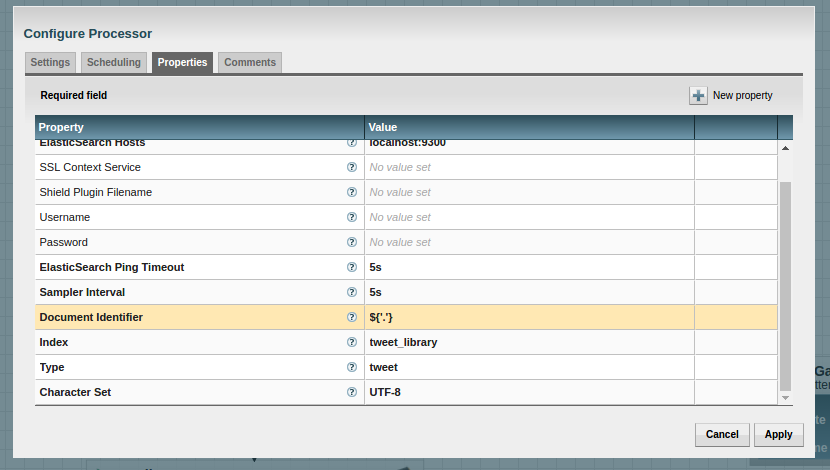The image size is (830, 470).
Task: View help for ElasticSearch Ping Timeout
Action: pos(351,267)
